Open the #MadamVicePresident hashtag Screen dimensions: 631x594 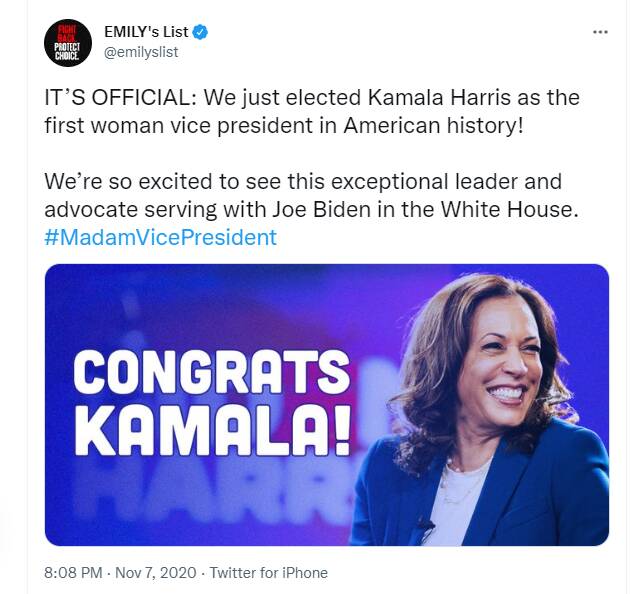pos(160,238)
